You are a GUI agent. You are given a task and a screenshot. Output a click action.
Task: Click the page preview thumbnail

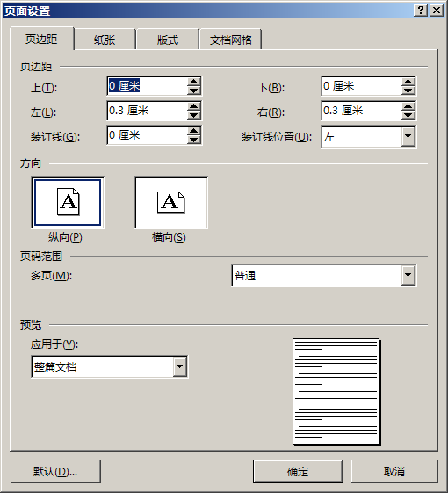pyautogui.click(x=336, y=392)
